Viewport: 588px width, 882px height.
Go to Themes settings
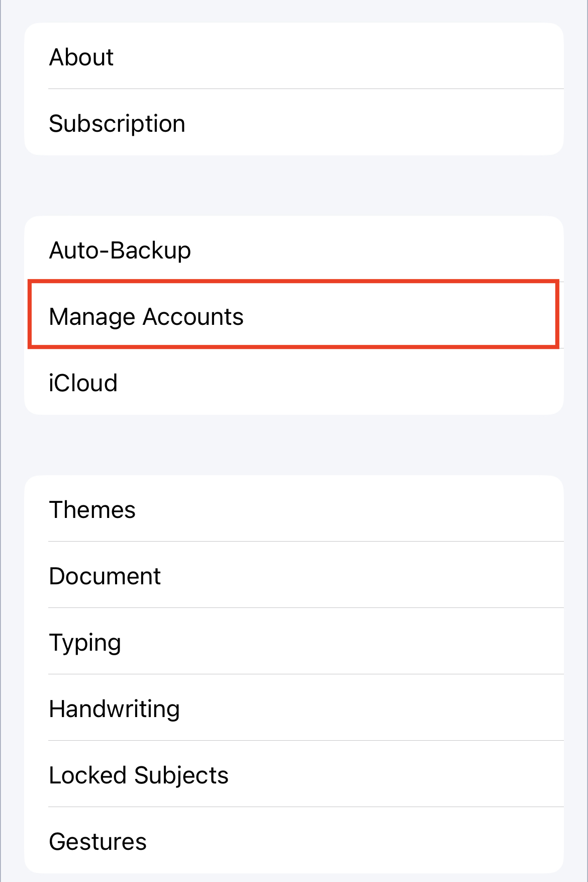point(293,509)
